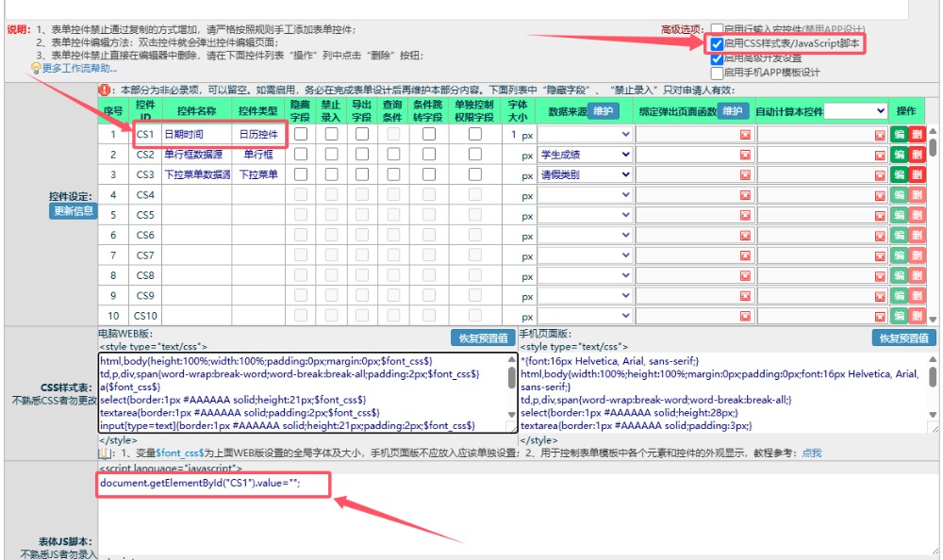943x560 pixels.
Task: Open the data source dropdown showing 学生成绩
Action: click(x=585, y=155)
